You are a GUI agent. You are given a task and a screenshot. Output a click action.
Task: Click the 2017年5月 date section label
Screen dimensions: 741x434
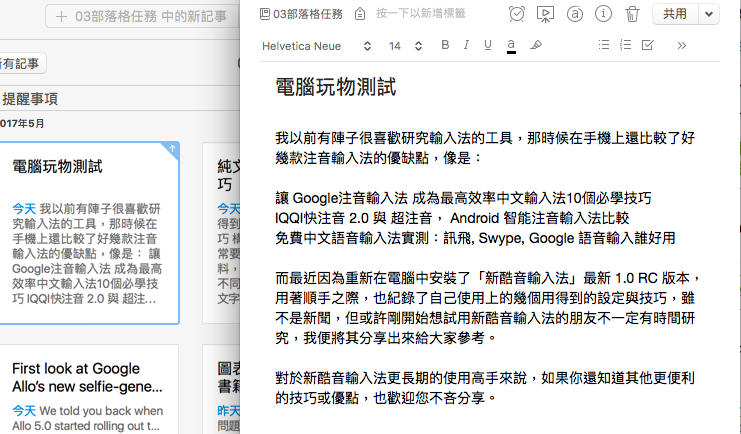point(22,123)
